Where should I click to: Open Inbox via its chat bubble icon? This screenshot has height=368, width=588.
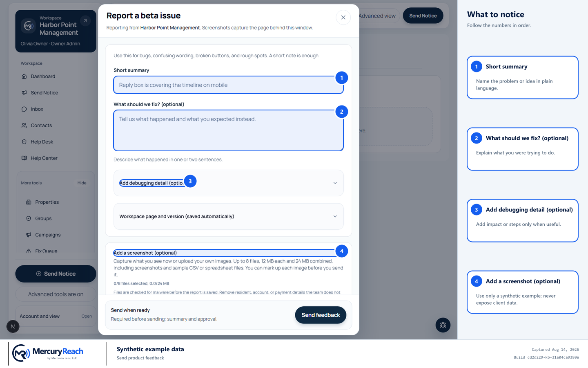tap(24, 109)
